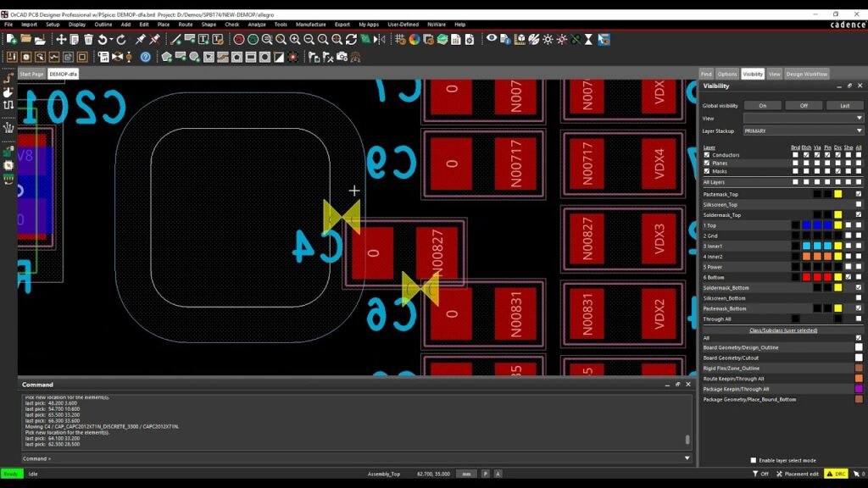Enable layer select mode checkbox
Image resolution: width=868 pixels, height=488 pixels.
pos(754,460)
